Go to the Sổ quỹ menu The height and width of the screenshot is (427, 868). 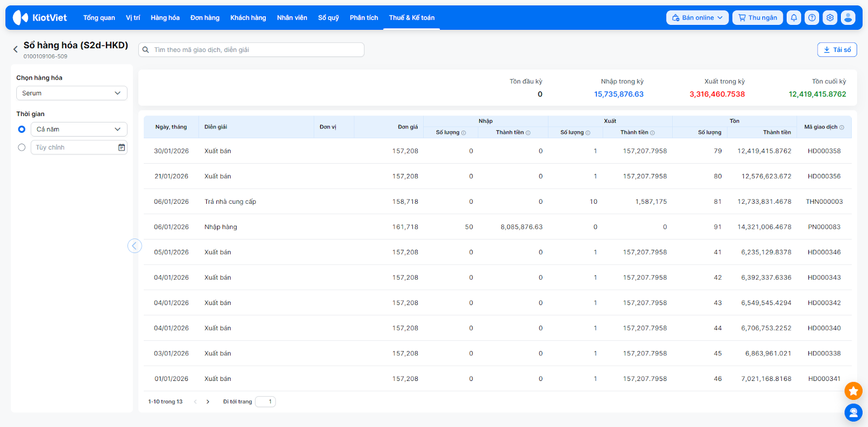[328, 18]
